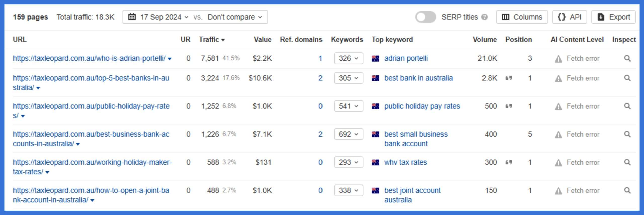Click the Fetch error warning icon in joint account row

(x=558, y=191)
